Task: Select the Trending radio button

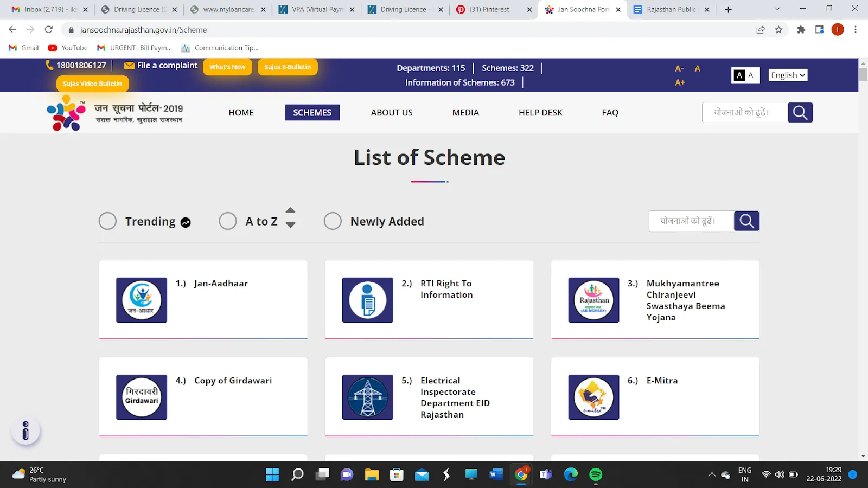Action: coord(107,221)
